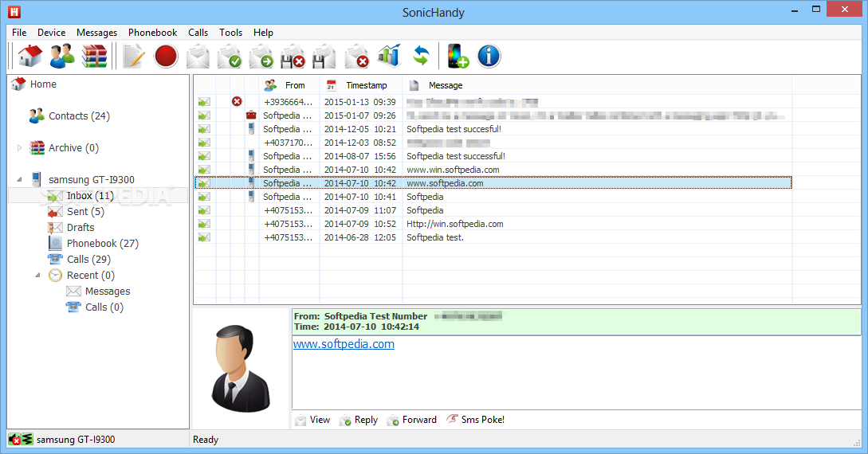
Task: Click Reply button below message preview
Action: (x=359, y=420)
